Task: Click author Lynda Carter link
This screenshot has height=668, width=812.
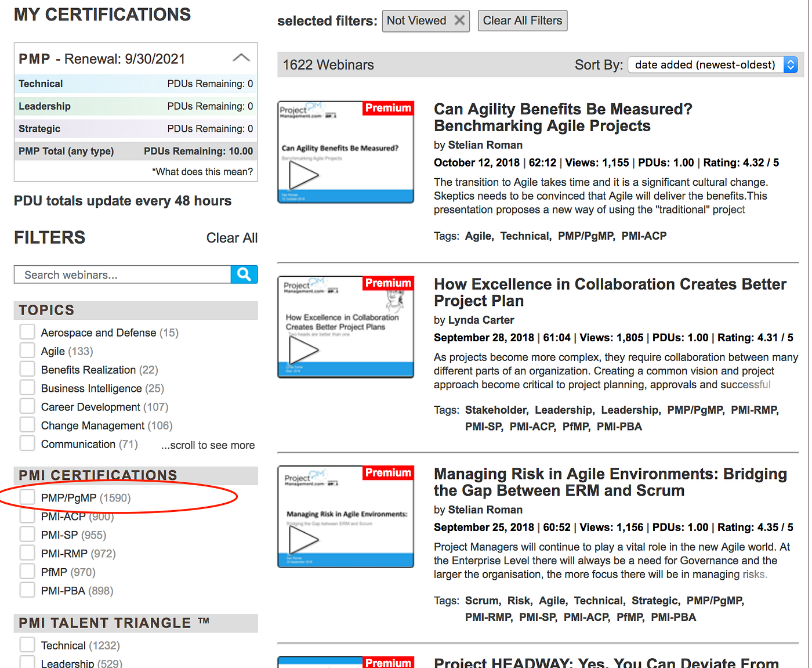Action: [481, 320]
